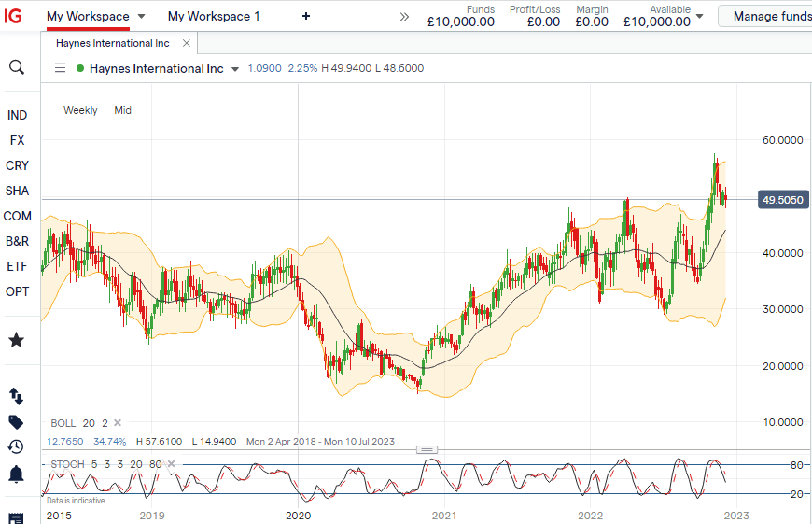Screen dimensions: 812x524
Task: Click the L 14.9400 range low value
Action: 214,441
